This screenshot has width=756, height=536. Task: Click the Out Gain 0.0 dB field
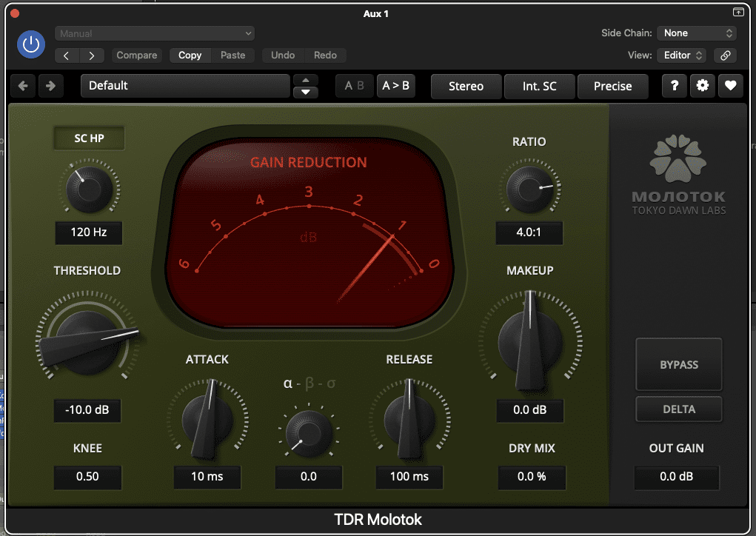[677, 477]
